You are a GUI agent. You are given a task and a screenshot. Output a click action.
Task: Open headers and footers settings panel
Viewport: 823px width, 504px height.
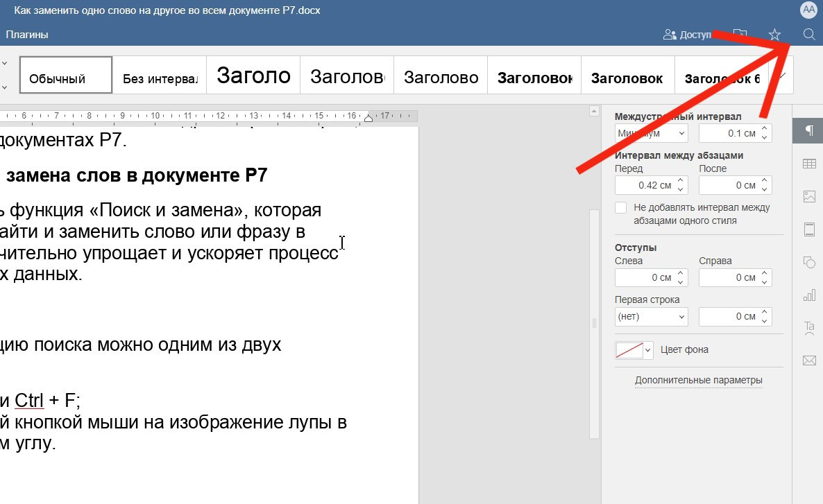(x=809, y=229)
